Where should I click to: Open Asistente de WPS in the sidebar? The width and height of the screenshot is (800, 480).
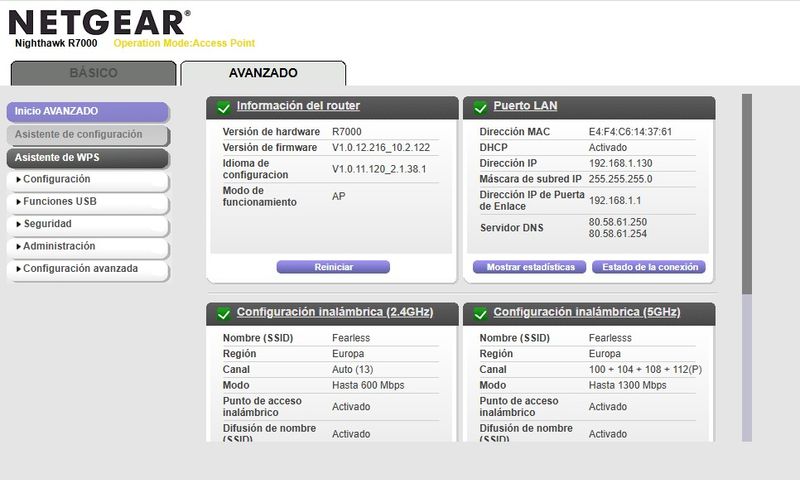point(87,158)
